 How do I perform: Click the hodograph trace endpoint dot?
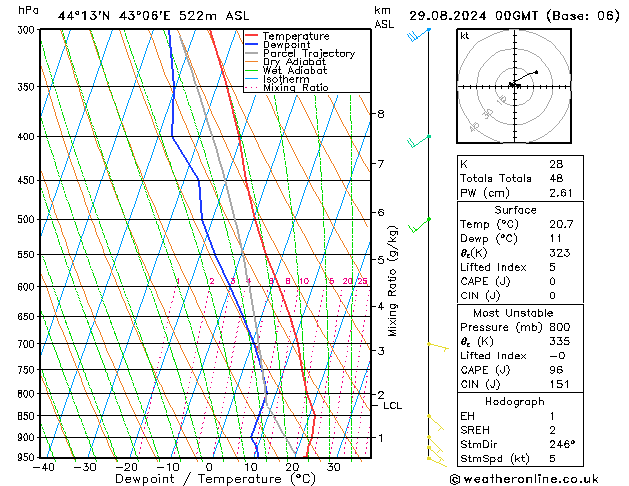pyautogui.click(x=536, y=72)
